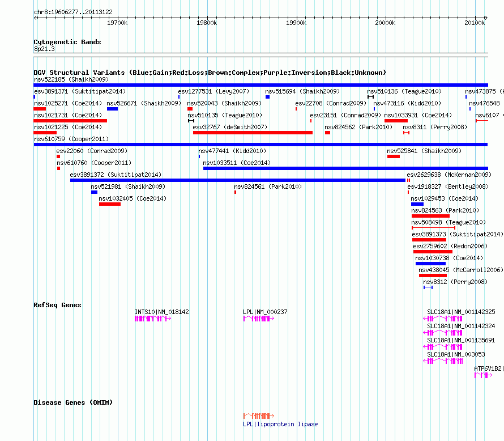Viewport: 504px width, 441px height.
Task: Click the 19900k ruler tick label
Action: (x=296, y=23)
